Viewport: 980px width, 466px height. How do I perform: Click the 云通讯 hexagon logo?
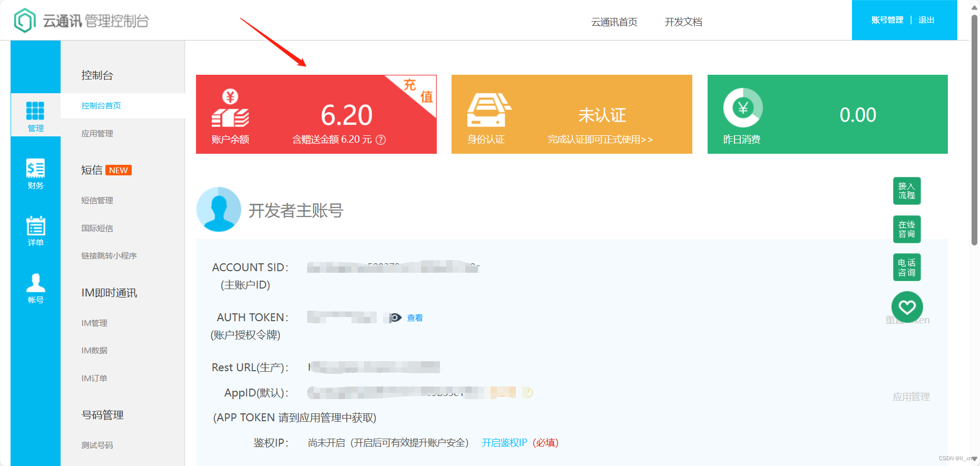pos(25,21)
